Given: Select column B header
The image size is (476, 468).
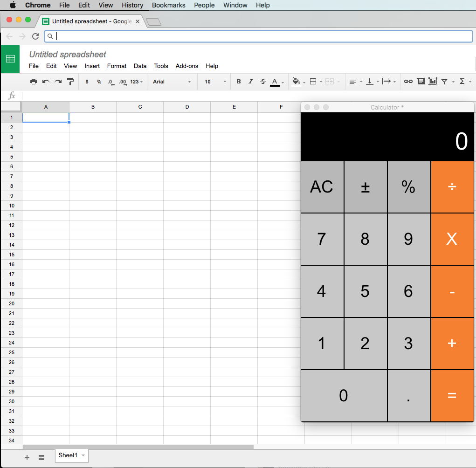Looking at the screenshot, I should point(93,107).
